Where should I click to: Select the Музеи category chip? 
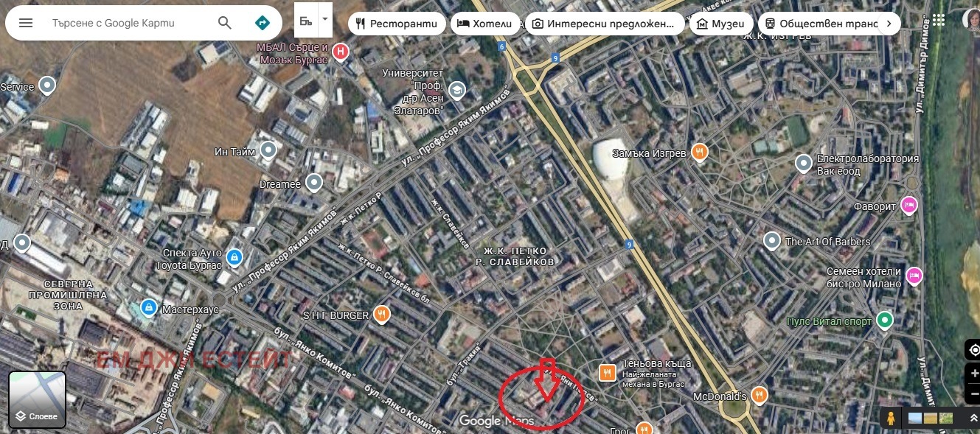pyautogui.click(x=721, y=24)
